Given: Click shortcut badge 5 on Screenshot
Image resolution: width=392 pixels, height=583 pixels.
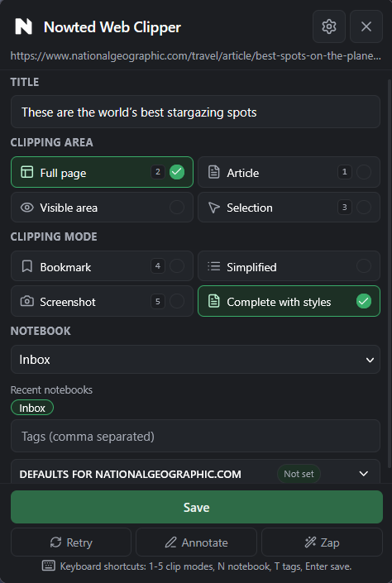Looking at the screenshot, I should click(x=158, y=301).
